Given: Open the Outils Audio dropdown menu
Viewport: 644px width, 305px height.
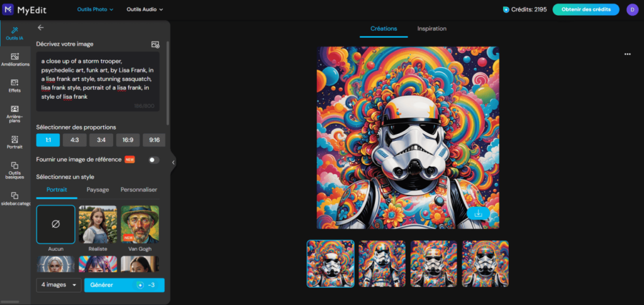Looking at the screenshot, I should (x=145, y=9).
